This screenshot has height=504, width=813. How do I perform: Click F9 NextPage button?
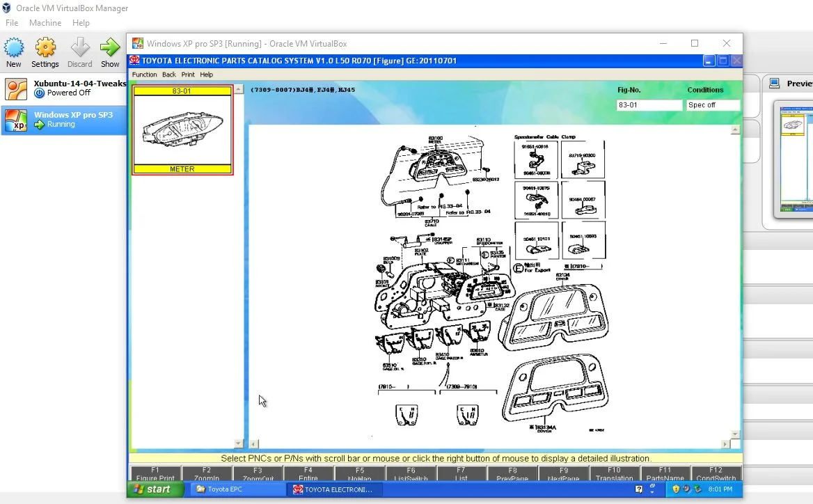click(x=563, y=474)
